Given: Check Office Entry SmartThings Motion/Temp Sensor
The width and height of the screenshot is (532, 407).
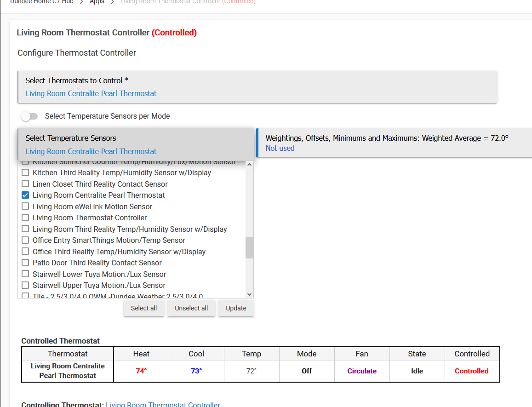Looking at the screenshot, I should pyautogui.click(x=25, y=240).
